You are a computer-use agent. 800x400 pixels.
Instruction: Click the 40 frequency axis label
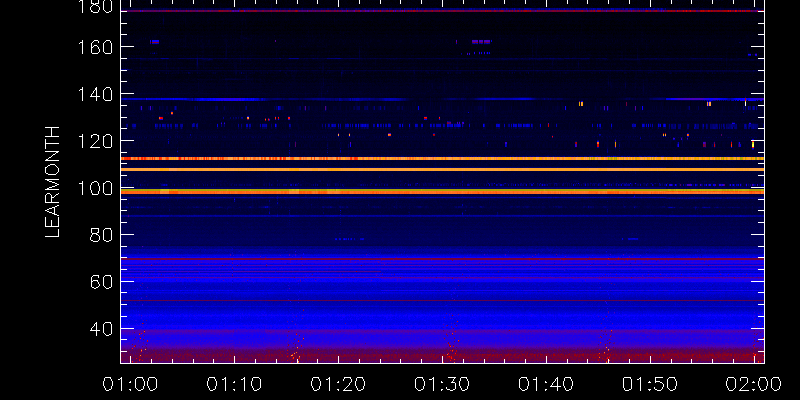tap(101, 329)
